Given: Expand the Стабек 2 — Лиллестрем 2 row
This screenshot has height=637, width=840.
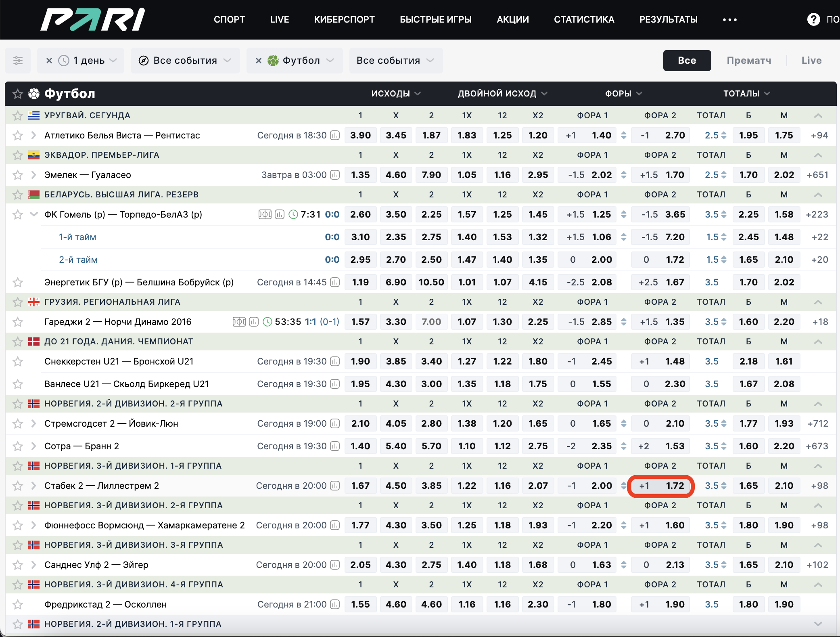Looking at the screenshot, I should click(x=34, y=486).
